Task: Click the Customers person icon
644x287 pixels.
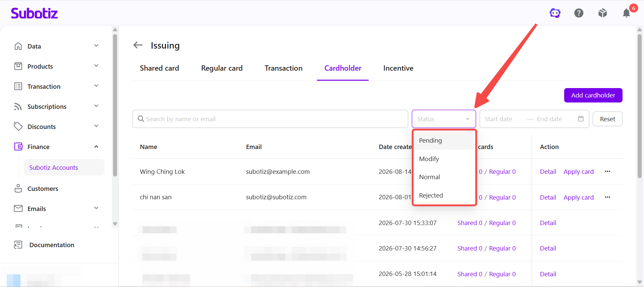Action: 18,188
